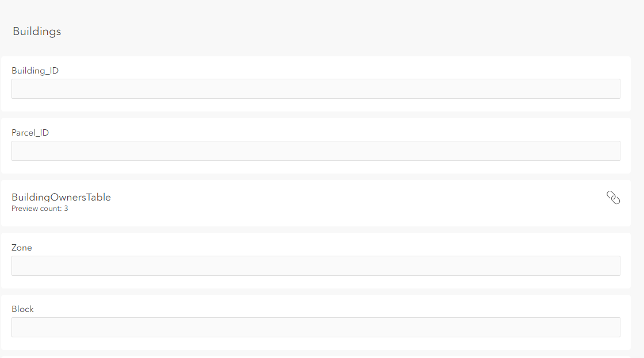Image resolution: width=644 pixels, height=358 pixels.
Task: Open the BuildingOwnersTable related table
Action: 61,197
